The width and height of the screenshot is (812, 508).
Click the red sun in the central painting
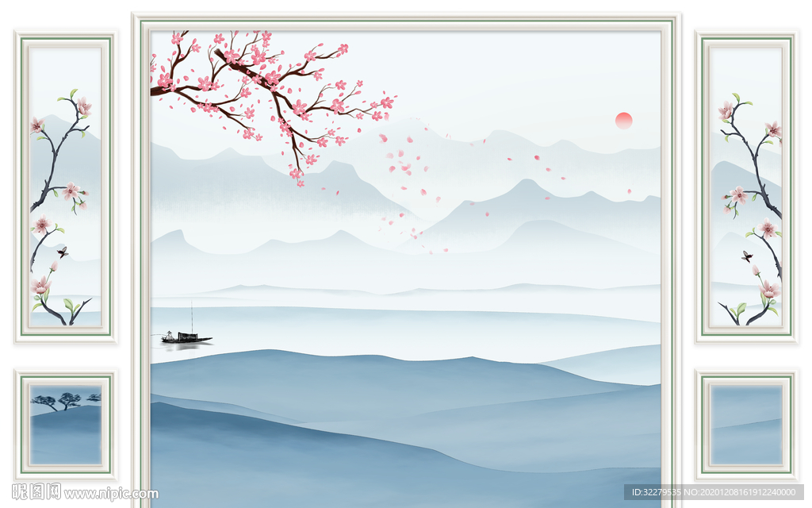pyautogui.click(x=623, y=121)
